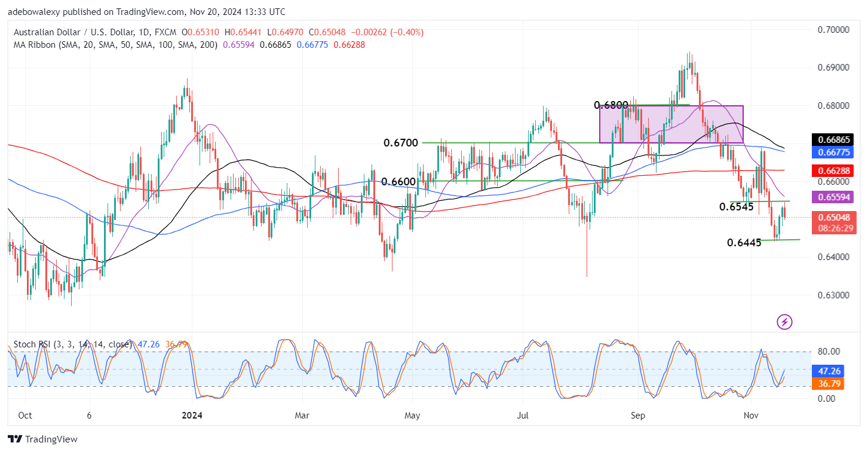Click the Mar label on the time axis
Screen dimensions: 868x452
point(302,414)
